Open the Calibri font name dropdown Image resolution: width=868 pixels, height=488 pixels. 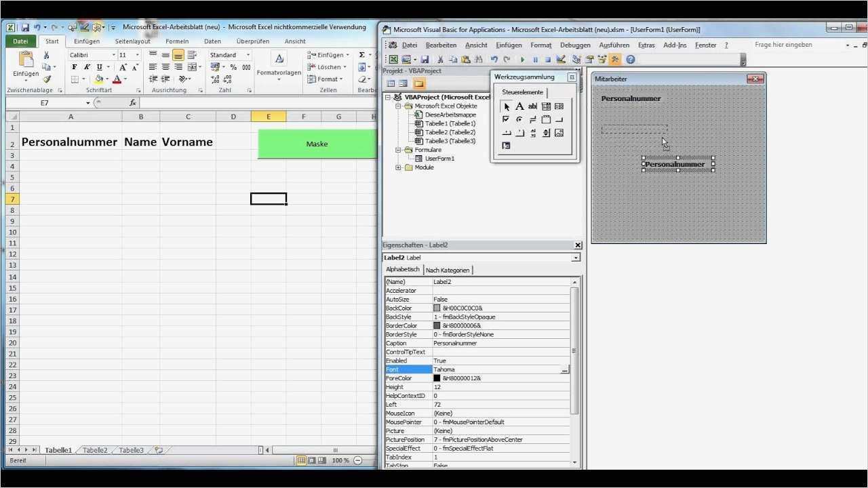pyautogui.click(x=114, y=55)
